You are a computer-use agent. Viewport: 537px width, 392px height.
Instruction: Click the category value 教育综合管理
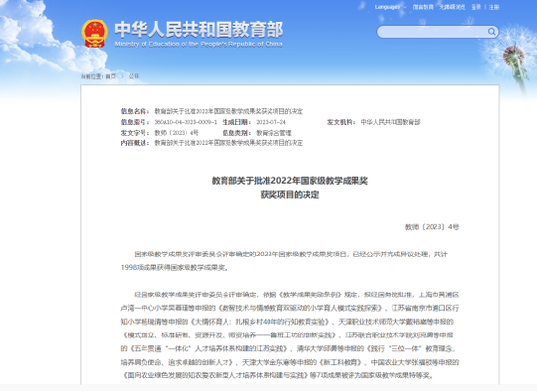coord(273,133)
